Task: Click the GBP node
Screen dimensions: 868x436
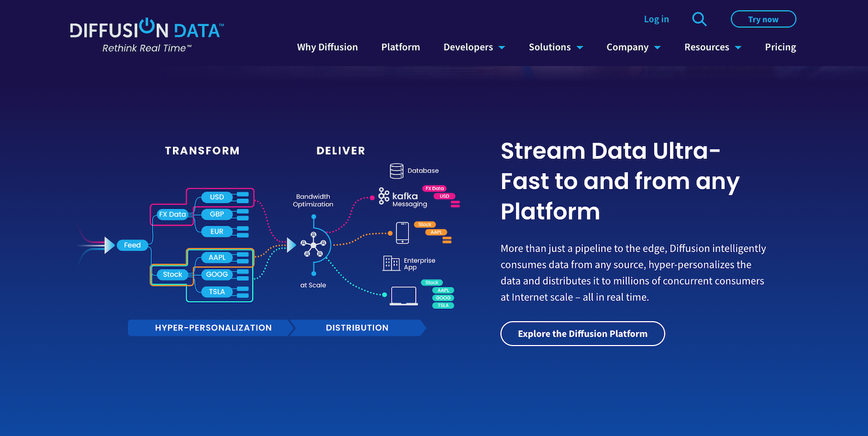Action: [217, 214]
